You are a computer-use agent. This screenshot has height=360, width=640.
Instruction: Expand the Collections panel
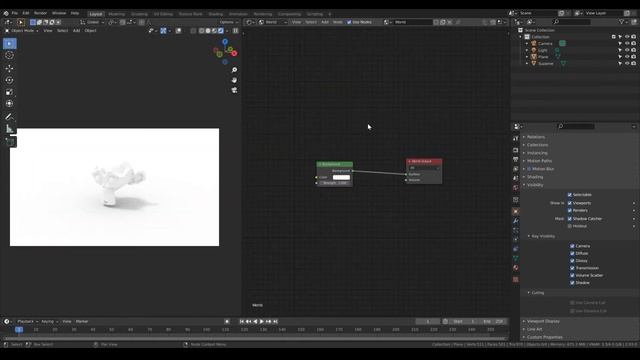coord(537,145)
